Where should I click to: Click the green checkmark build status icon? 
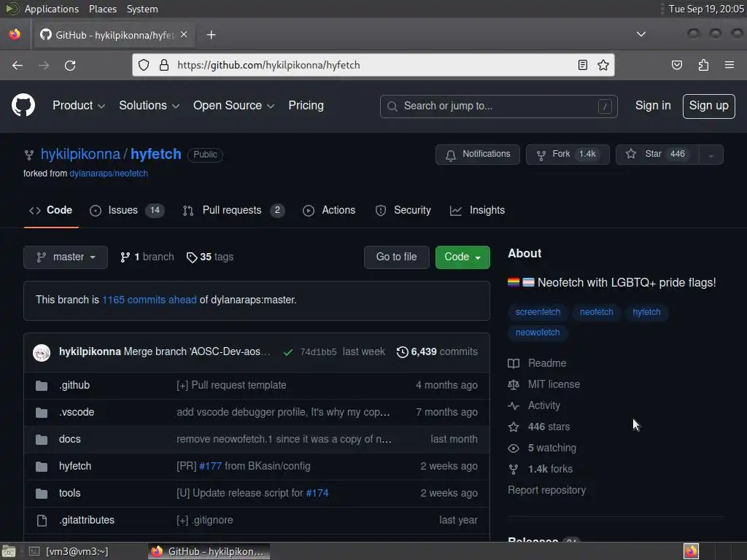click(287, 352)
